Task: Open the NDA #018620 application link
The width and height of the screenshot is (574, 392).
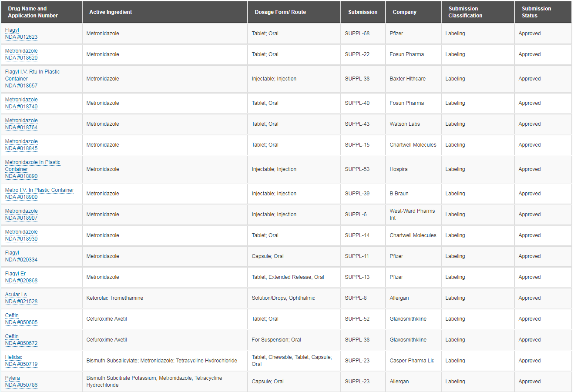Action: coord(21,58)
